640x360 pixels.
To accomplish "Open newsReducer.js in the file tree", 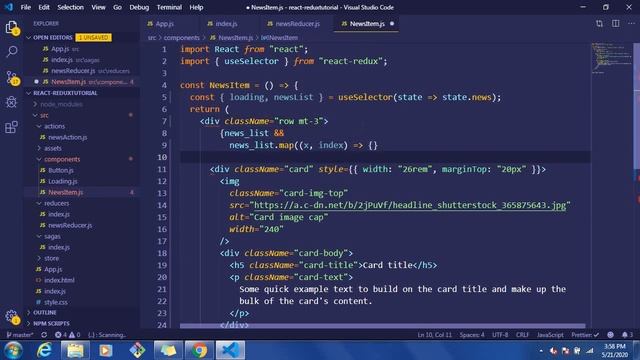I will click(70, 225).
